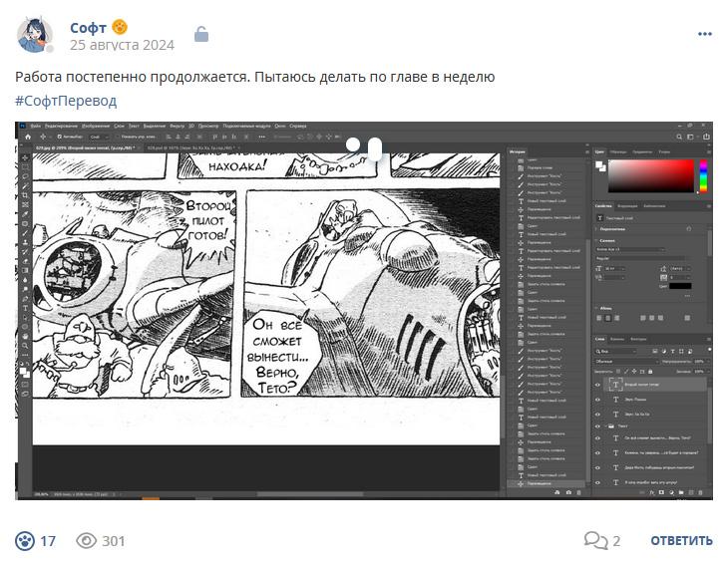Click the paw like icon

point(25,540)
